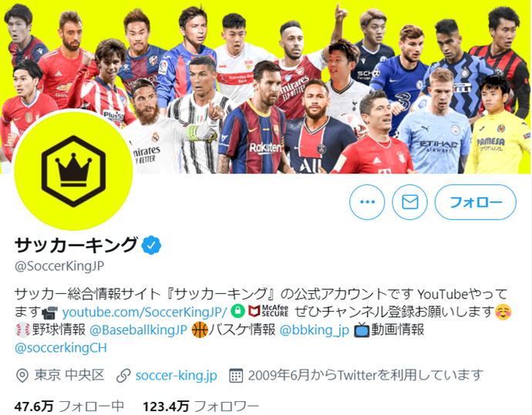Open the @soccerkingCH mention link
The height and width of the screenshot is (415, 532).
61,348
